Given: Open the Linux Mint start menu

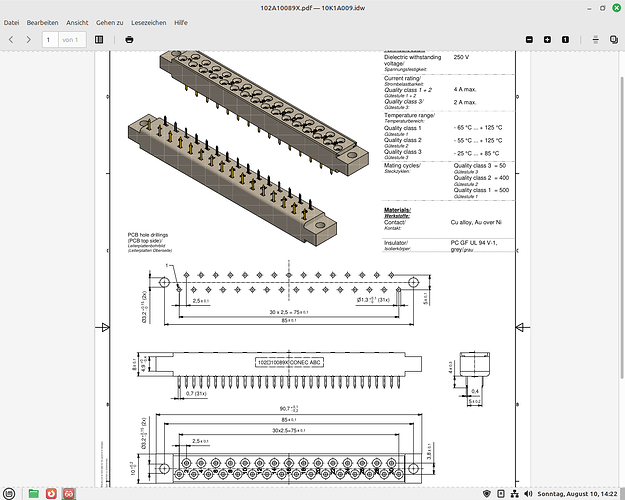Looking at the screenshot, I should click(x=9, y=494).
